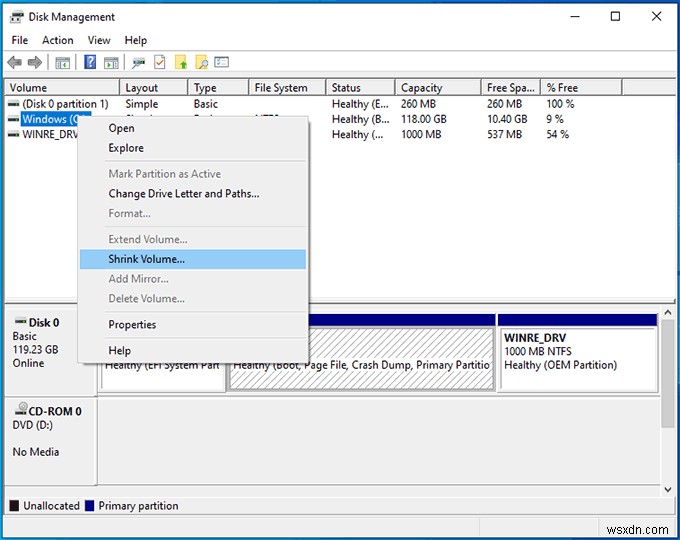Toggle the console tree pane icon
Image resolution: width=680 pixels, height=540 pixels.
click(x=62, y=62)
